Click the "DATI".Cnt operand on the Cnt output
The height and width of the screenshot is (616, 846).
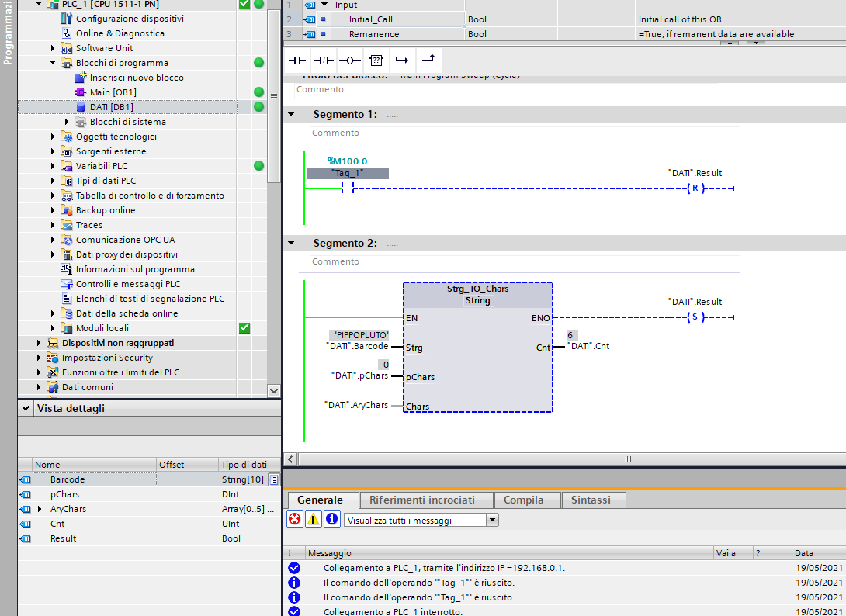pos(588,346)
